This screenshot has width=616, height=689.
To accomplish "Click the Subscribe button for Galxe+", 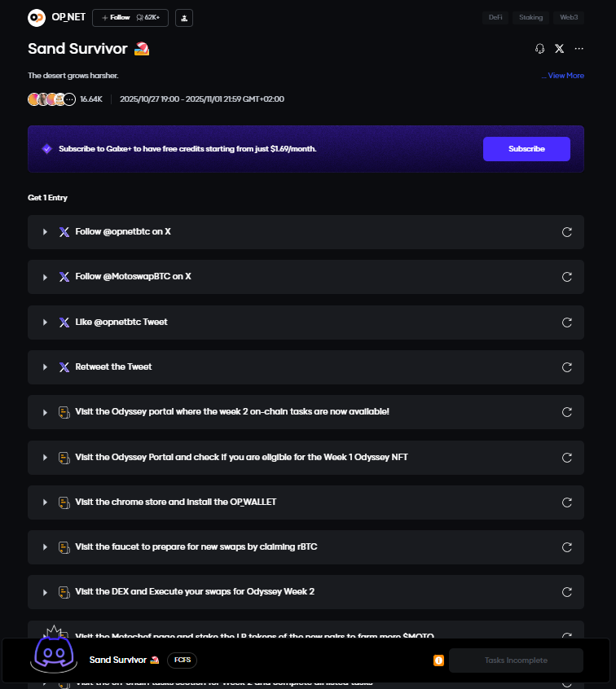I will (x=526, y=149).
